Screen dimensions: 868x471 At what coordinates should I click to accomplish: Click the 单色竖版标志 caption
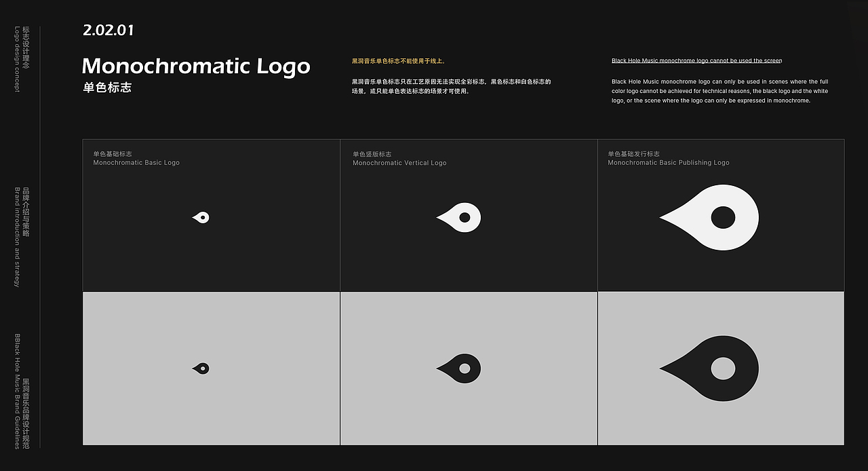point(372,154)
